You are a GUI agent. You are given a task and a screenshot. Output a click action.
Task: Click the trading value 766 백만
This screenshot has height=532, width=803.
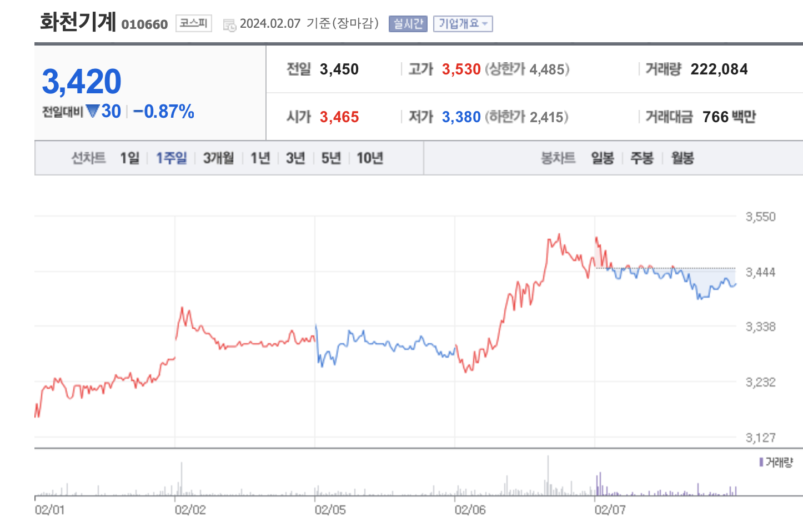729,117
